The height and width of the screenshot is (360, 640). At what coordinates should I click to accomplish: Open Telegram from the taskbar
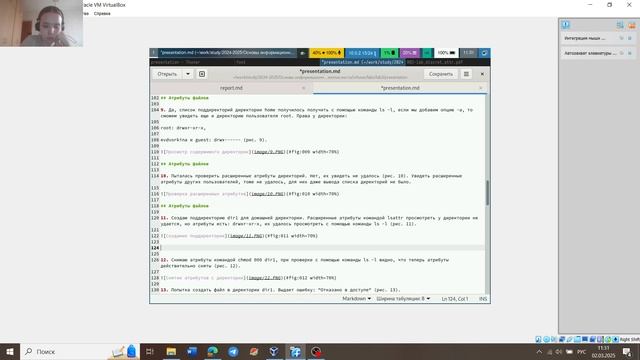[x=233, y=351]
